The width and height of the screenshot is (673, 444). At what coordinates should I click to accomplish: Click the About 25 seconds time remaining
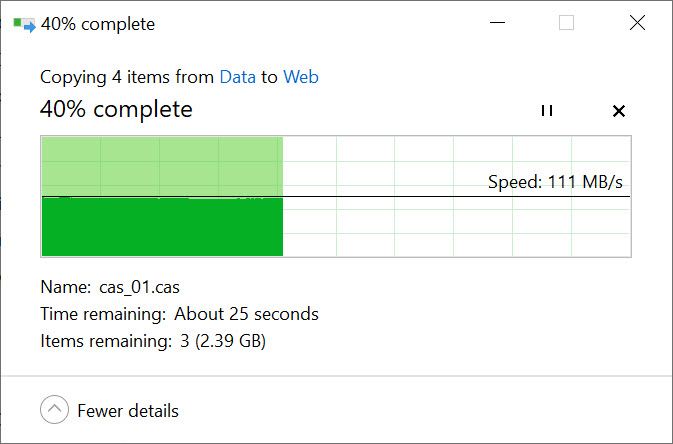pos(246,314)
